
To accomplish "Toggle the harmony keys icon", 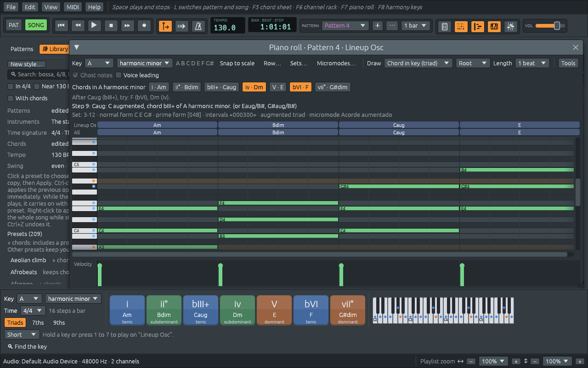I will [x=494, y=26].
